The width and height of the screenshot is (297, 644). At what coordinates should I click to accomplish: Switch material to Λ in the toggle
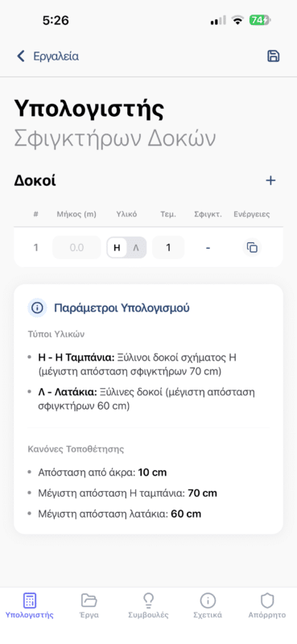tap(136, 248)
